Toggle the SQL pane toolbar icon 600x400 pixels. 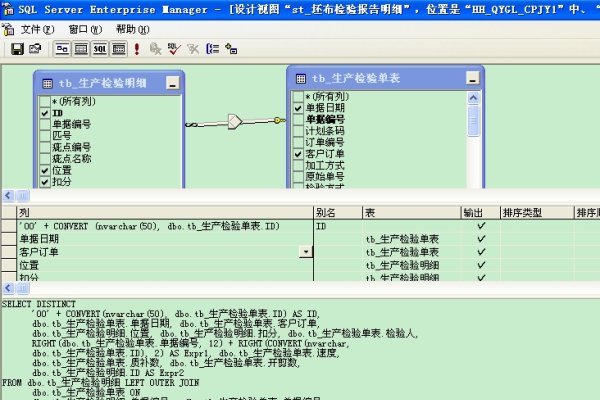coord(99,49)
